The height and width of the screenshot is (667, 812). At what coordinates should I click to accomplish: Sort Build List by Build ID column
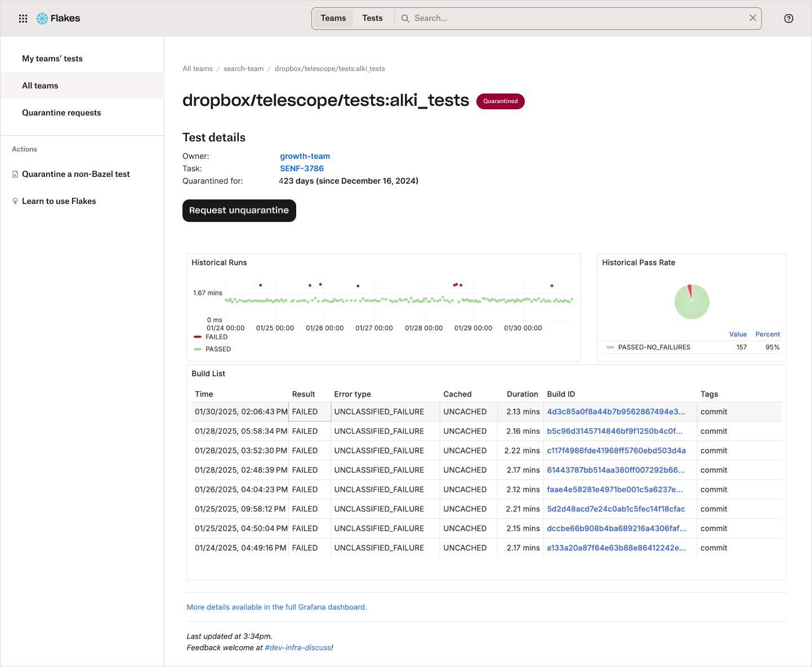click(x=561, y=394)
